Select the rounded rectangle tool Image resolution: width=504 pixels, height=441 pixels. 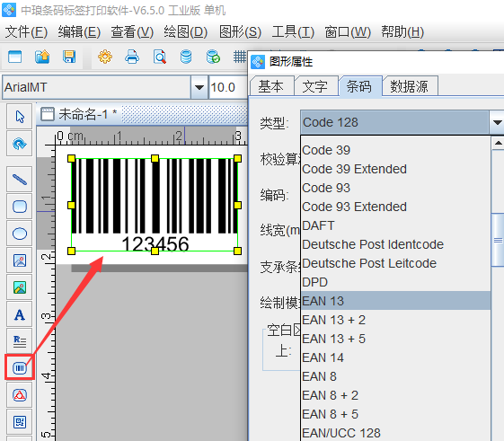pos(20,207)
